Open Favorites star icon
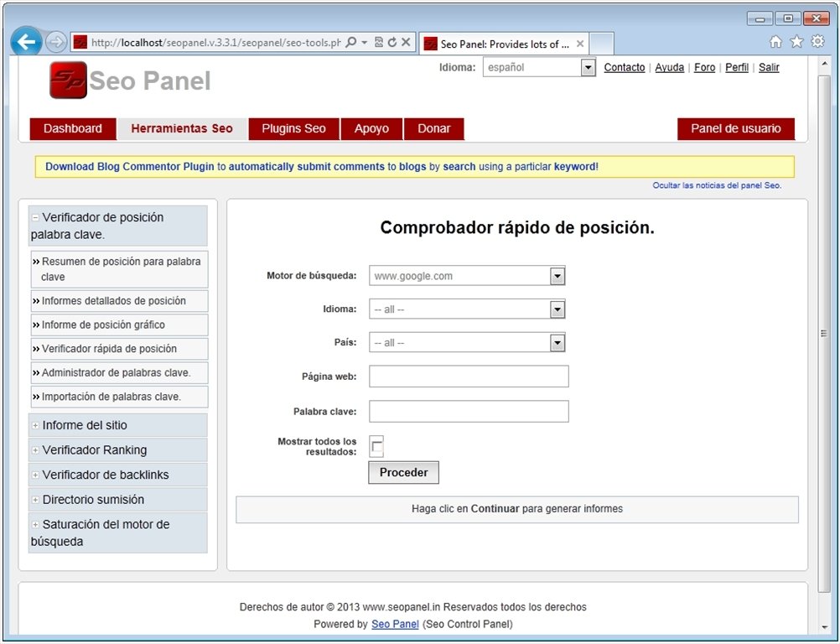Image resolution: width=840 pixels, height=644 pixels. pyautogui.click(x=796, y=42)
